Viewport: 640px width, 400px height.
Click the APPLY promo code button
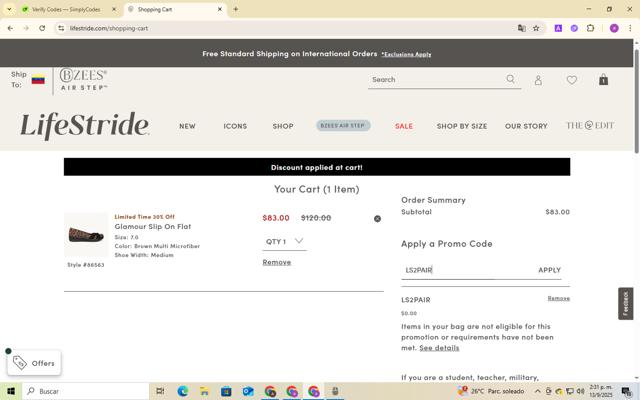point(549,270)
